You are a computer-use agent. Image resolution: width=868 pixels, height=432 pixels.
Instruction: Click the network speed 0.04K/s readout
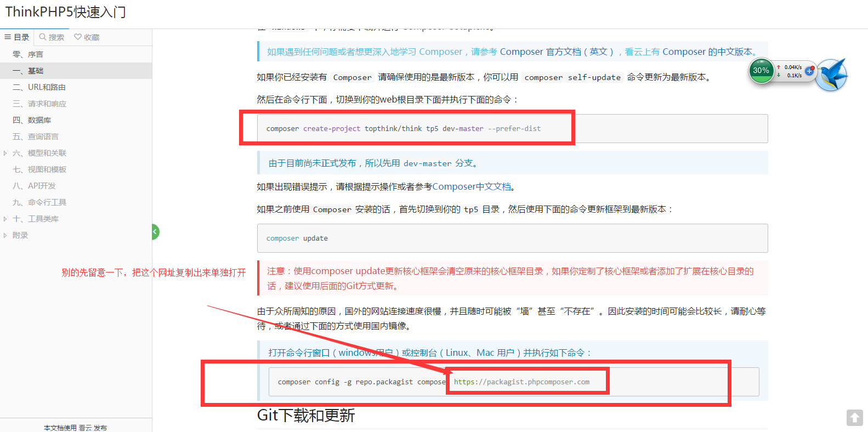[793, 67]
